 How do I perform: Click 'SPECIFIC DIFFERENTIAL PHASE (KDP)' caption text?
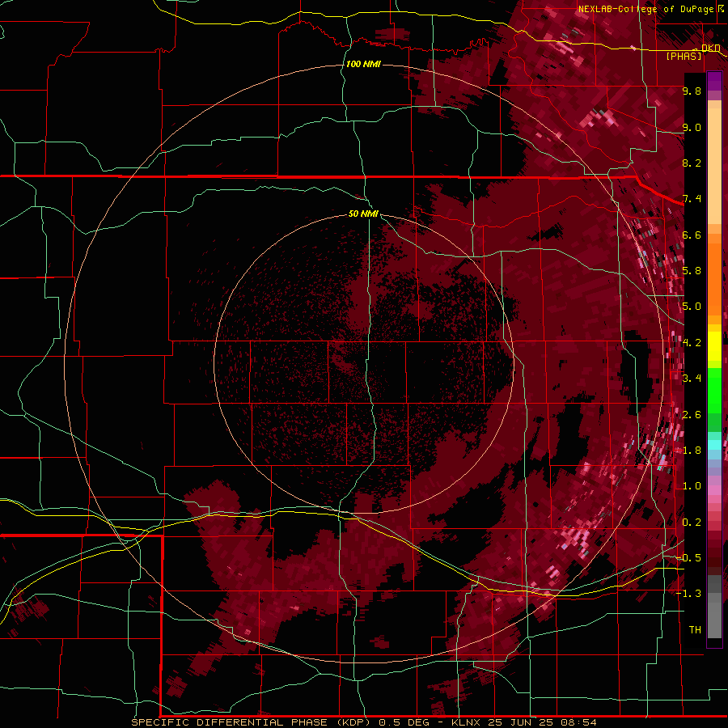coord(251,722)
